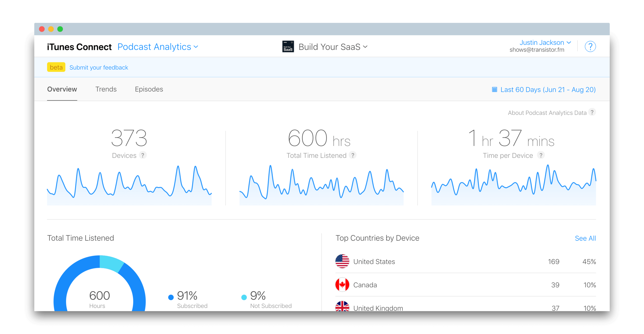
Task: Click the 1 hr 37 mins value
Action: (511, 138)
